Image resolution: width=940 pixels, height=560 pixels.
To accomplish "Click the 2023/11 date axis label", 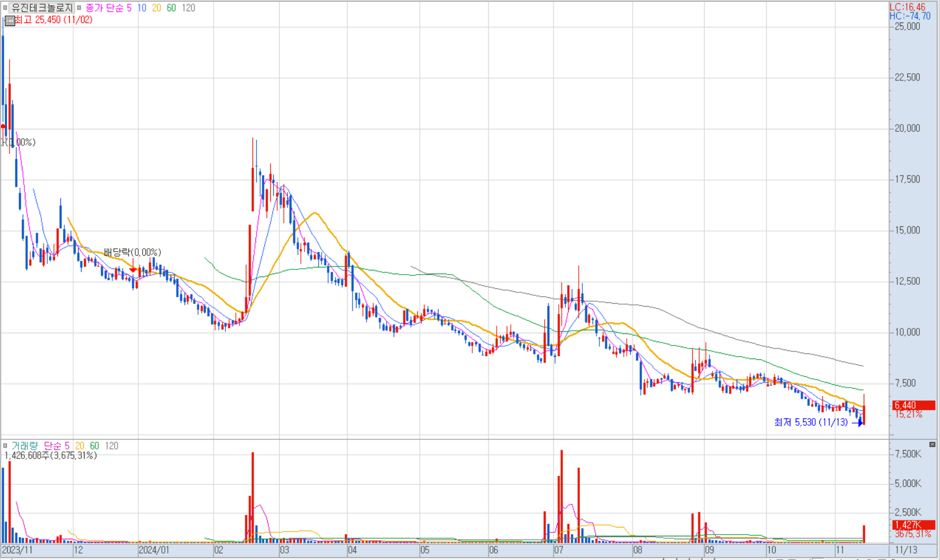I will tap(18, 550).
